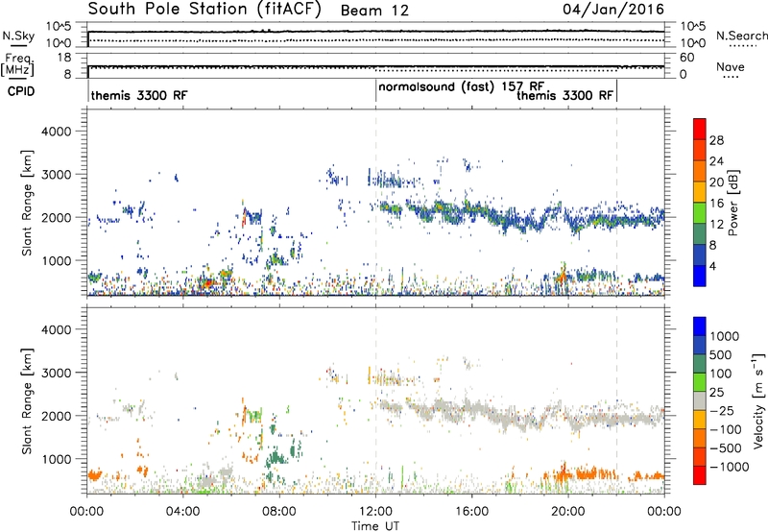Click the "16" tick on the Power colorbar
Image resolution: width=768 pixels, height=532 pixels.
(716, 204)
